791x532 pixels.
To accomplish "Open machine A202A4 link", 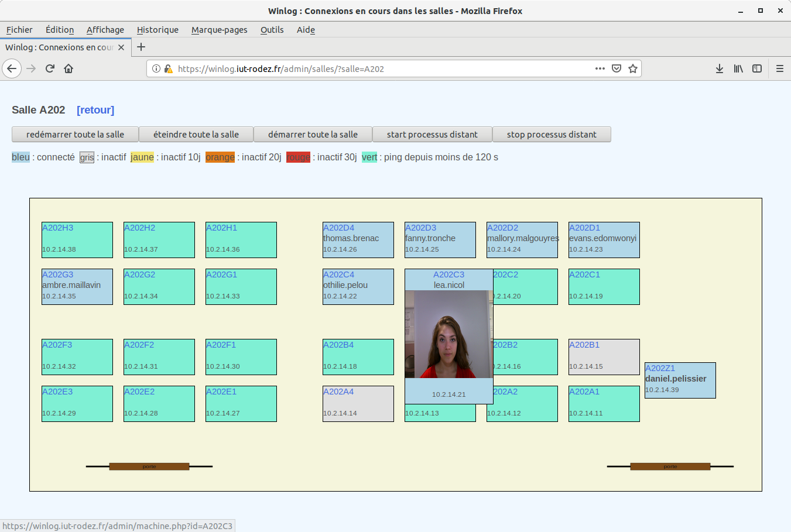I will pos(338,392).
